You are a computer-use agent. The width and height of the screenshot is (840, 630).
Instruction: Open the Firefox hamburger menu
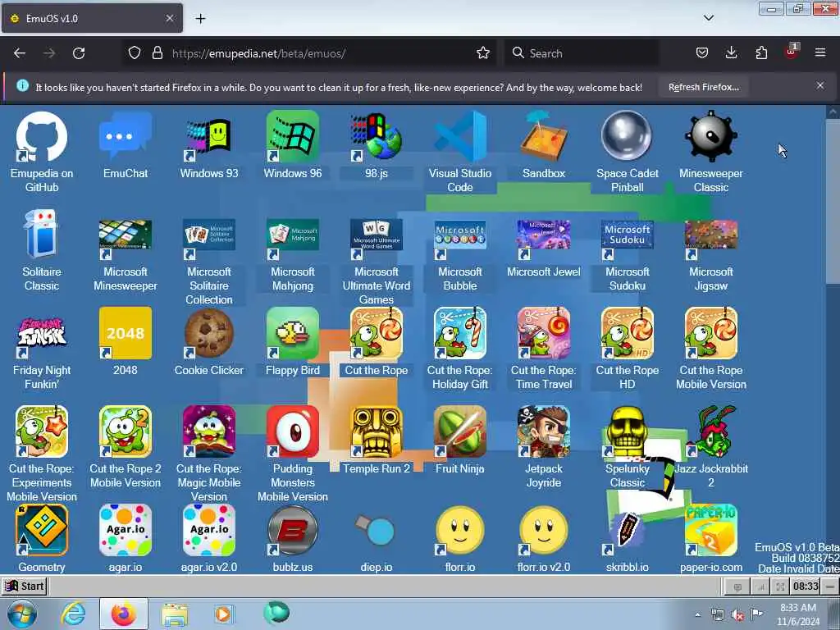coord(819,53)
